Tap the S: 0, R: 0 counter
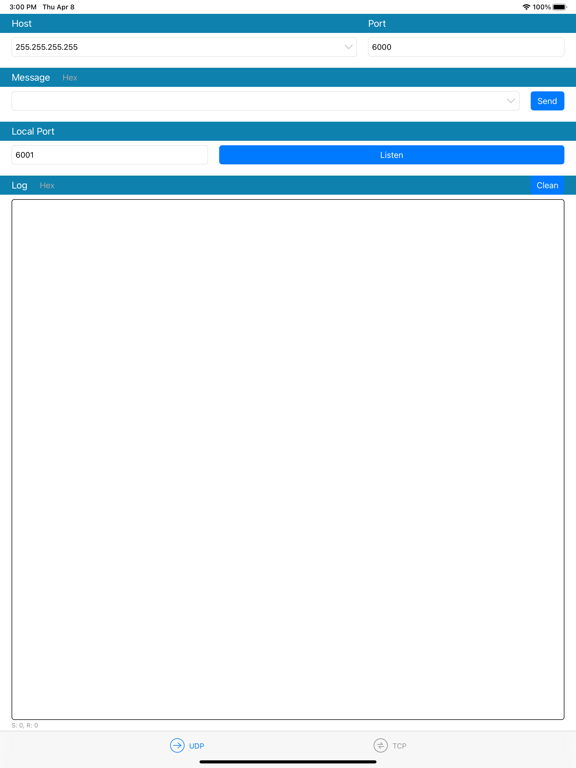 point(25,725)
